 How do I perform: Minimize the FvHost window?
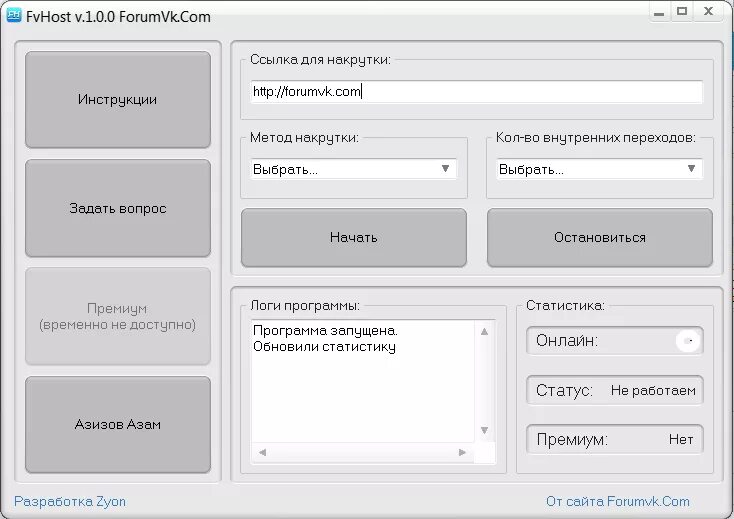pos(659,12)
